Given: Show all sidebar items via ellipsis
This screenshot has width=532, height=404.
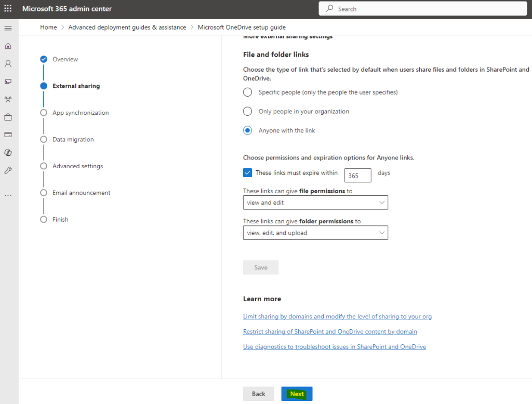Looking at the screenshot, I should click(x=8, y=195).
